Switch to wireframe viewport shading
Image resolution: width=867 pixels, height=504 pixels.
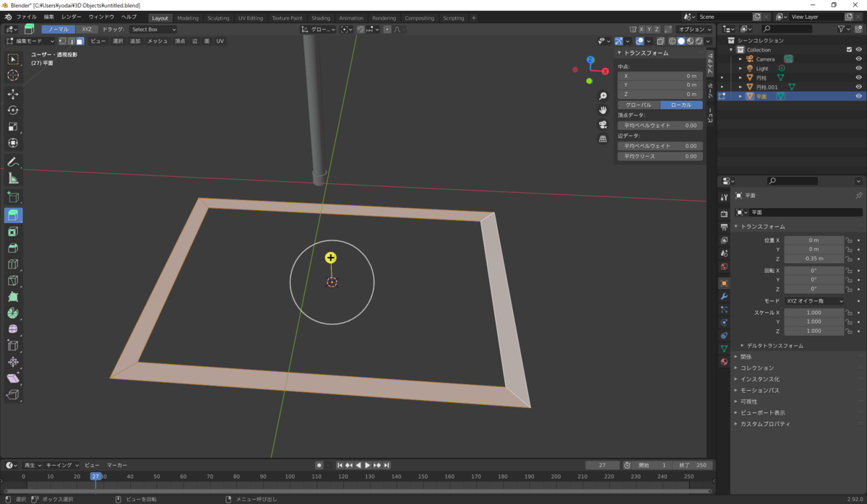click(x=672, y=41)
